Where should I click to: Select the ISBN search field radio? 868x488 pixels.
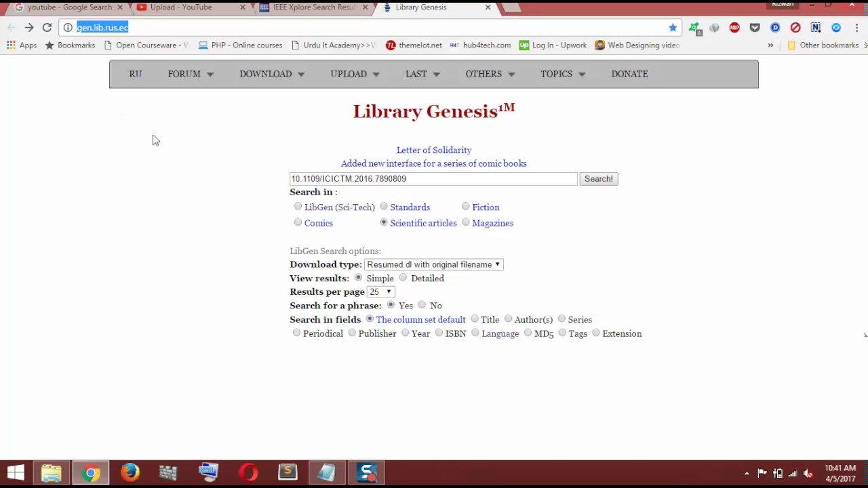tap(439, 333)
